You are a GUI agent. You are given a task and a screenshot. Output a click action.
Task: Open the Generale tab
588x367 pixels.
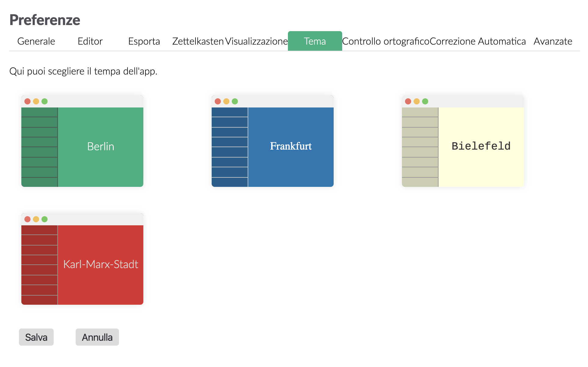(x=36, y=41)
